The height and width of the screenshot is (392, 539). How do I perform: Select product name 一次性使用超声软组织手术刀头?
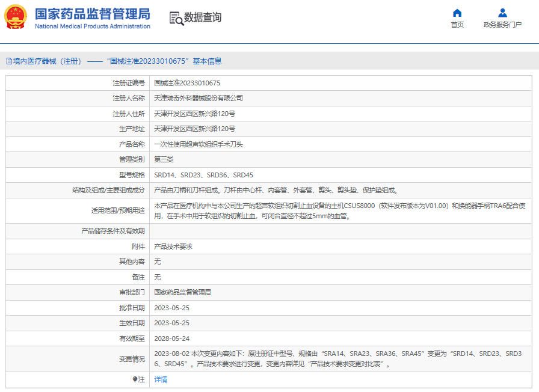tap(199, 144)
